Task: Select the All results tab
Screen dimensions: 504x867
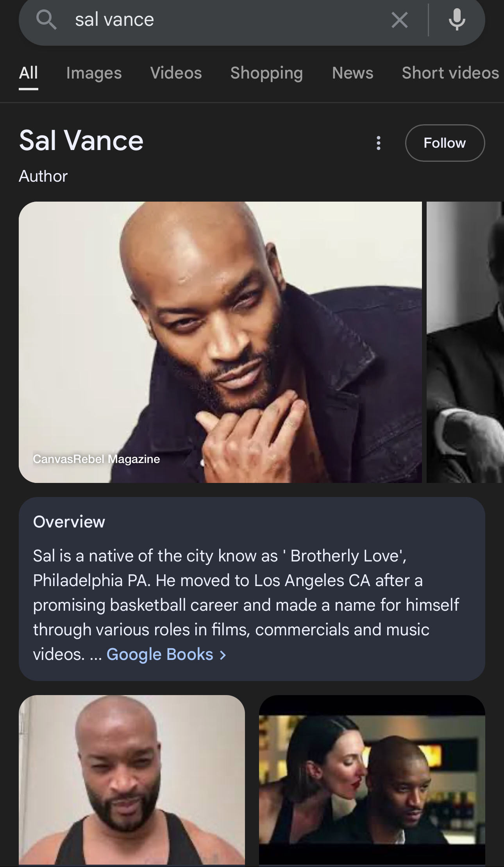Action: 29,73
